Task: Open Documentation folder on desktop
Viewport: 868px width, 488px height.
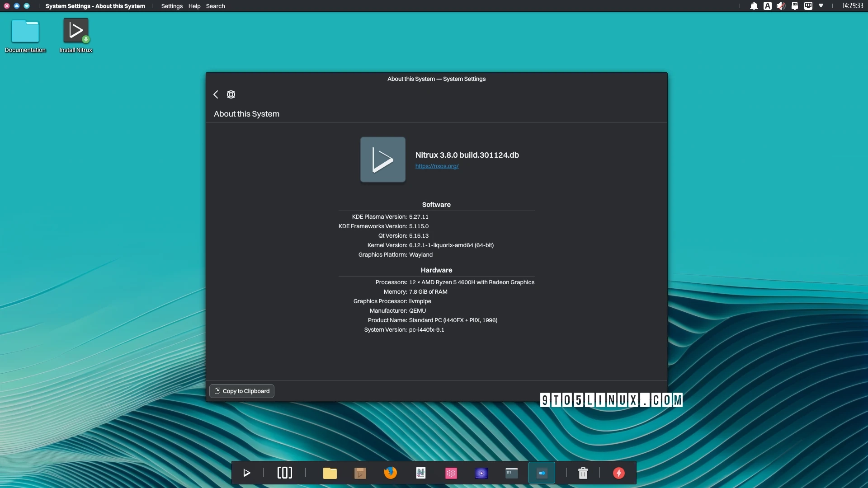Action: coord(25,30)
